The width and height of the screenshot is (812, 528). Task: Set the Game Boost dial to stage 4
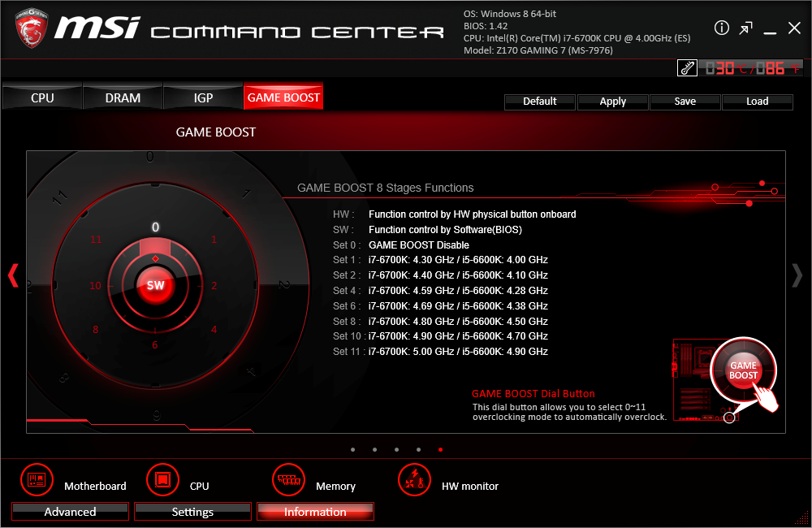click(214, 330)
